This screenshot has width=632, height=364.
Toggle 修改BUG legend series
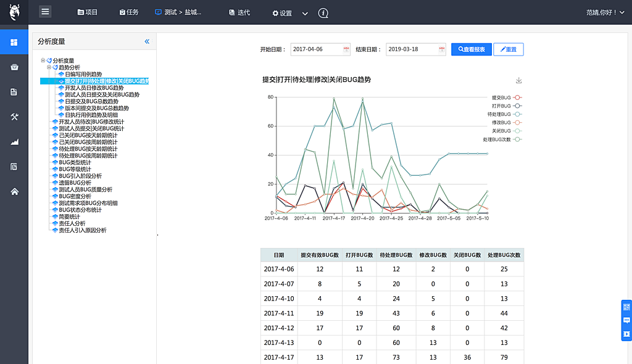[x=507, y=123]
